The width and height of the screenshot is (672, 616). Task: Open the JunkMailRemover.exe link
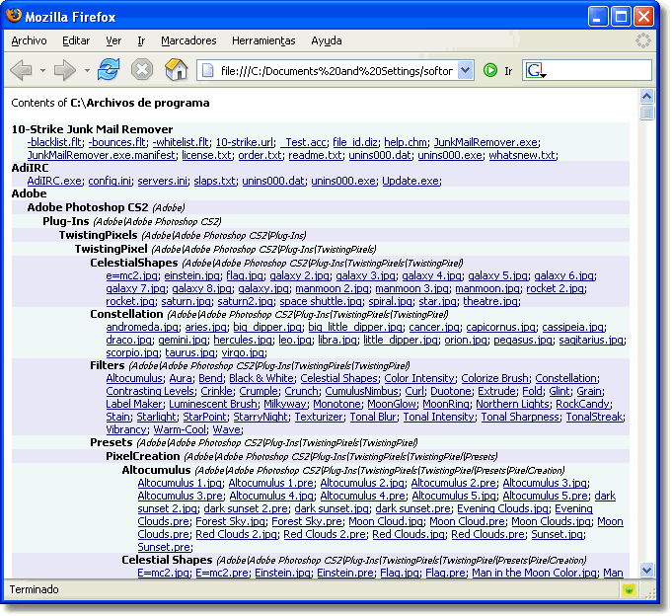[x=485, y=142]
